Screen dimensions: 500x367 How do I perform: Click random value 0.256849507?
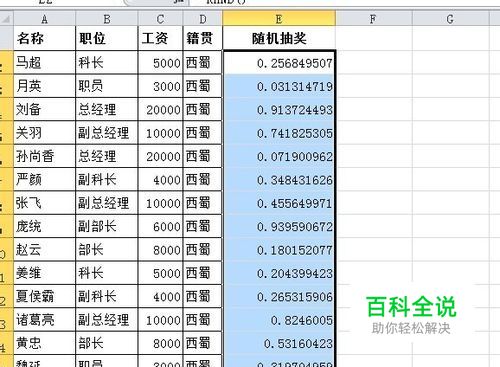(279, 63)
